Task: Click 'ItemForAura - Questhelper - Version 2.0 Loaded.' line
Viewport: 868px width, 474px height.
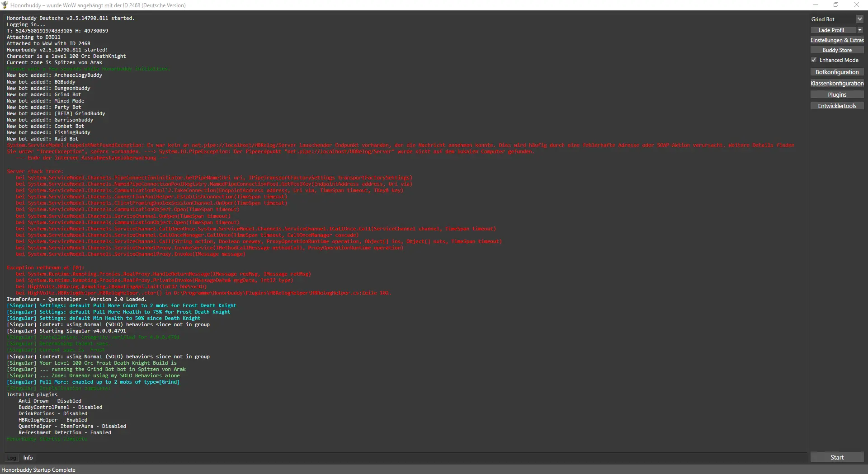Action: point(77,299)
